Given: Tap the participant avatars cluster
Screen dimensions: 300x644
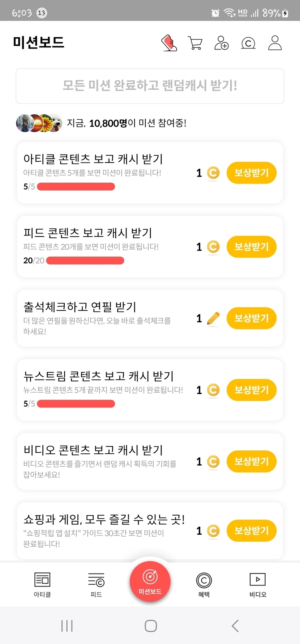Looking at the screenshot, I should tap(39, 123).
